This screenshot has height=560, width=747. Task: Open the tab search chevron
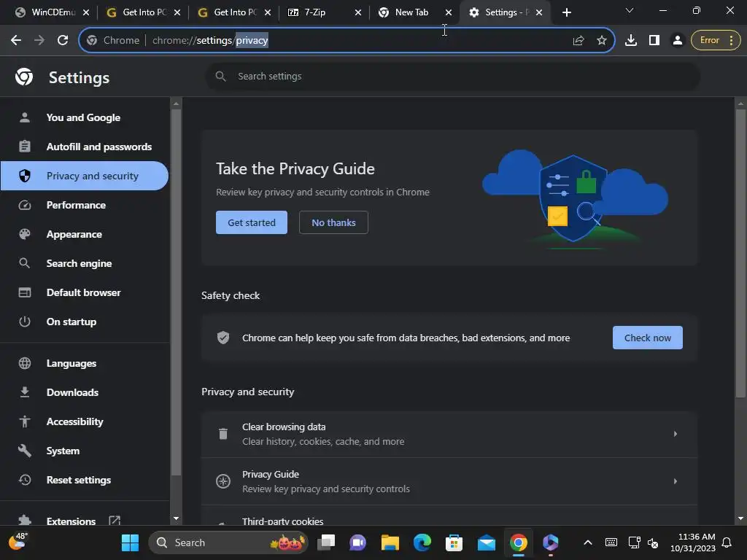tap(630, 10)
